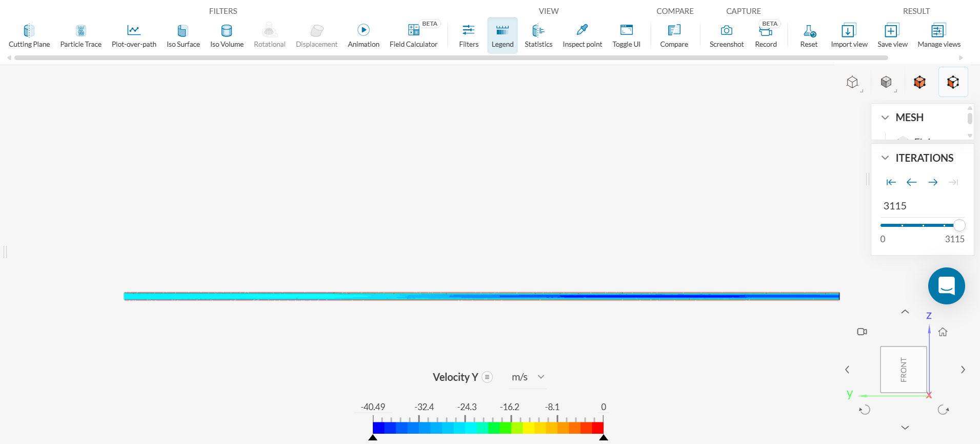The width and height of the screenshot is (980, 444).
Task: Step to the next iteration
Action: pos(933,182)
